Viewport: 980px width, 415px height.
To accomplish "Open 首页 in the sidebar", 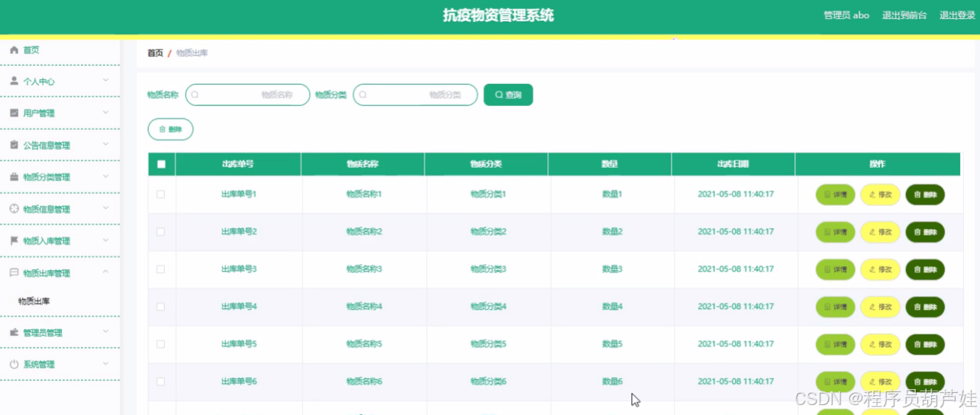I will point(60,50).
